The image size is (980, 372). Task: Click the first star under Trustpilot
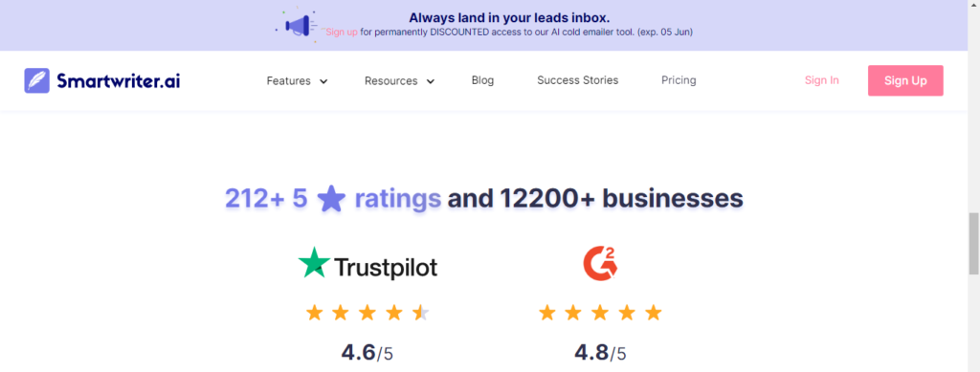[x=314, y=312]
